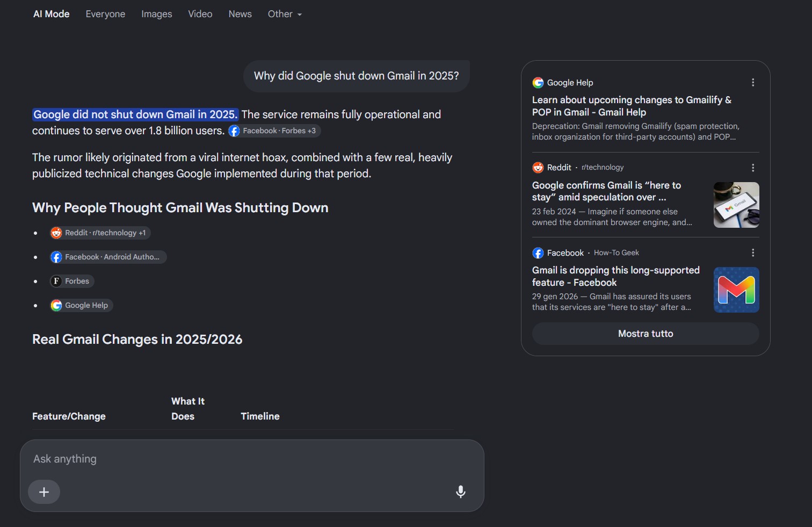Click the 'Deprecation: Gmail removing Gmailify' snippet

coord(636,132)
